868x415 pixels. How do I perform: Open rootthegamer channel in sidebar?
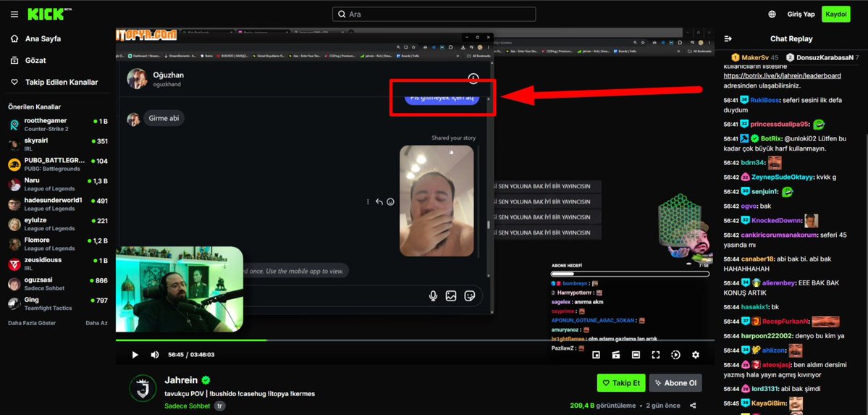tap(58, 125)
